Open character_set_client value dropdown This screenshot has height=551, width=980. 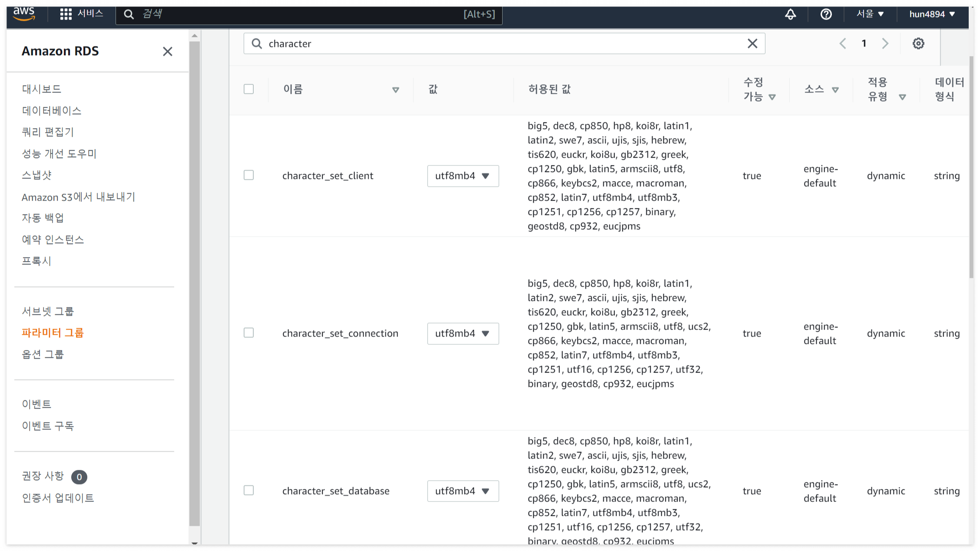point(463,176)
